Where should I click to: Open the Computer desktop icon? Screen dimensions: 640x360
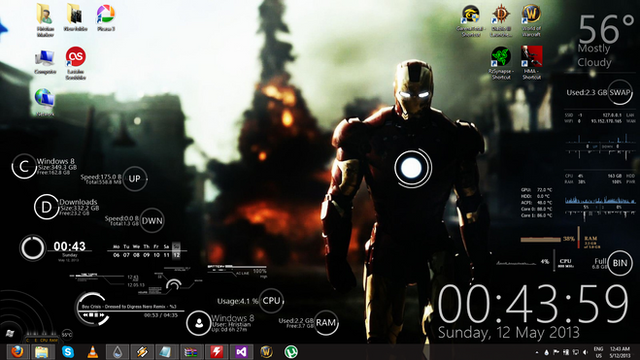click(x=45, y=61)
